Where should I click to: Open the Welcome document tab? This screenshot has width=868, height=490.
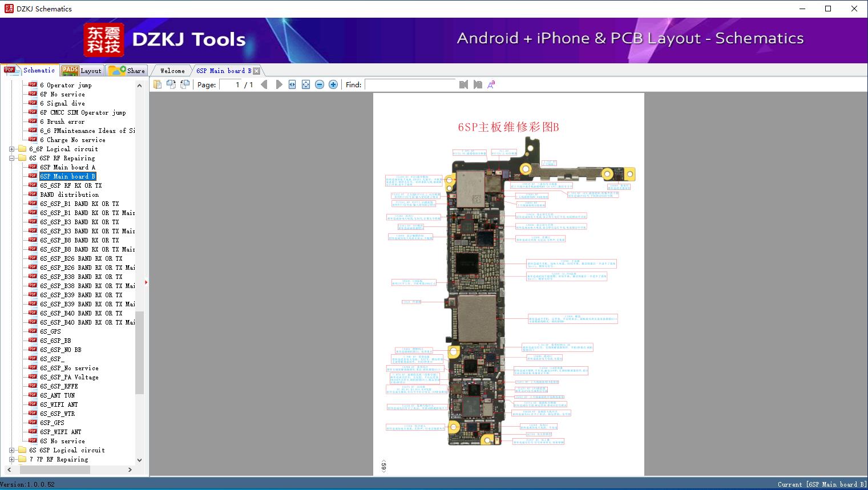(x=172, y=71)
